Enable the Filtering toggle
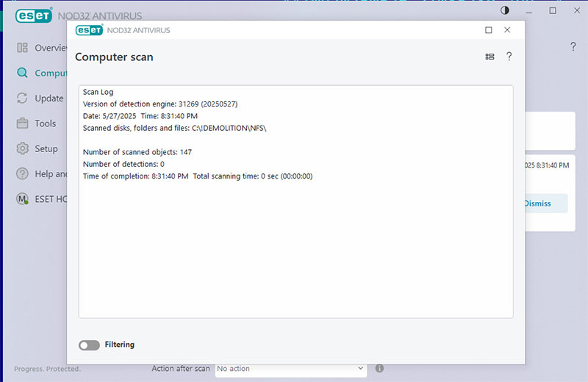 89,345
